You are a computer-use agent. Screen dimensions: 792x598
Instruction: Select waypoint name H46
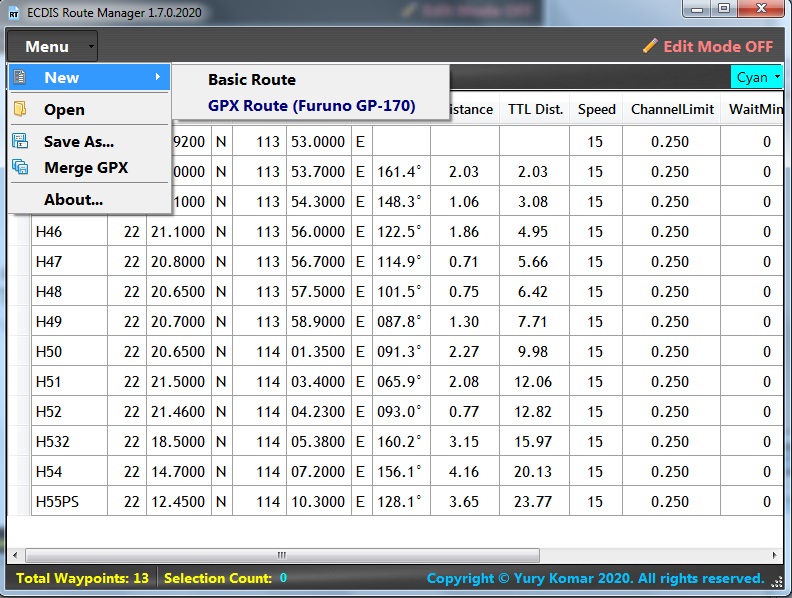pyautogui.click(x=69, y=231)
